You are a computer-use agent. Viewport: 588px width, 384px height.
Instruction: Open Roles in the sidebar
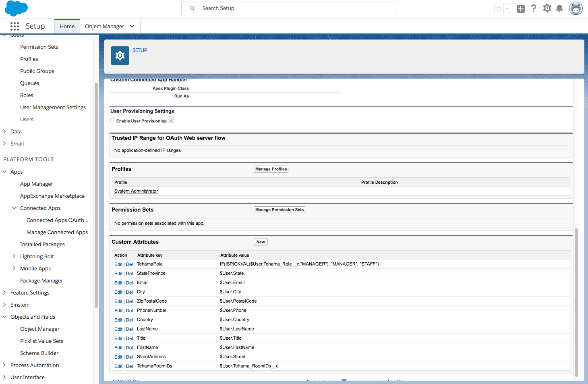tap(27, 95)
